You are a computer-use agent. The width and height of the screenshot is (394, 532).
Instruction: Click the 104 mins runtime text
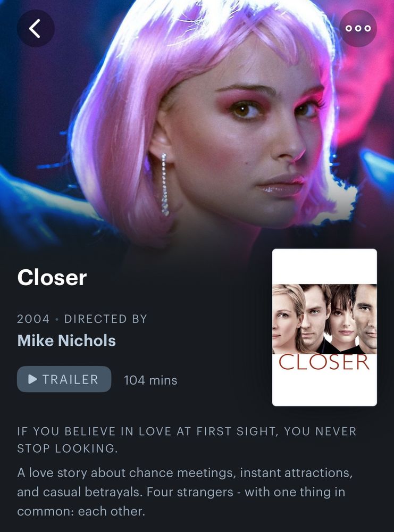point(150,380)
